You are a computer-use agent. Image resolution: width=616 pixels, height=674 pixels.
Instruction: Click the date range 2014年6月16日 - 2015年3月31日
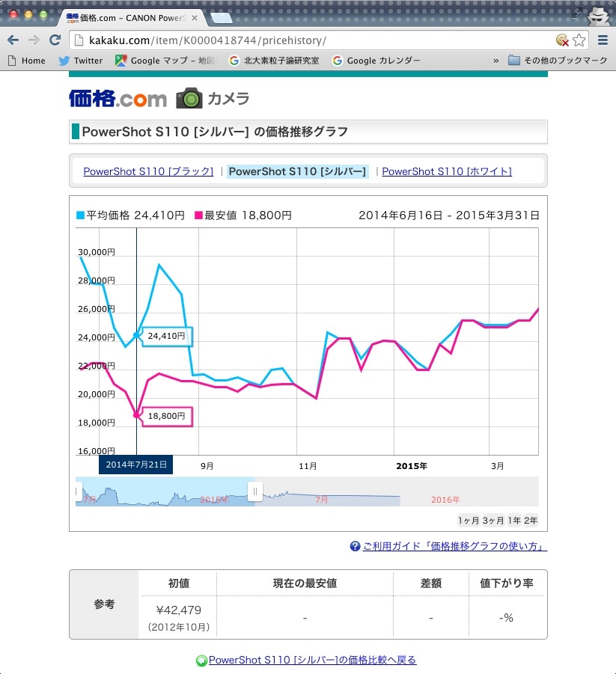click(449, 215)
